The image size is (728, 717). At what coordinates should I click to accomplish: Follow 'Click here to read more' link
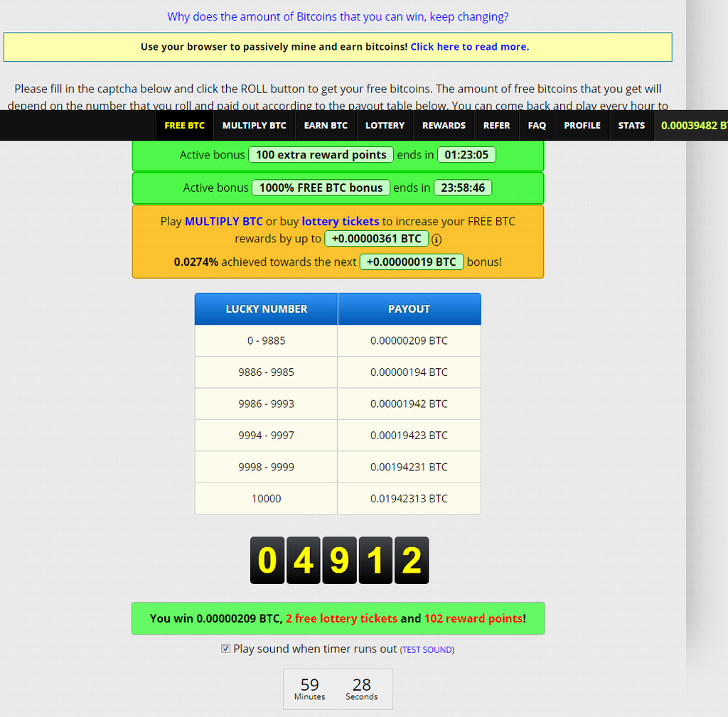469,47
